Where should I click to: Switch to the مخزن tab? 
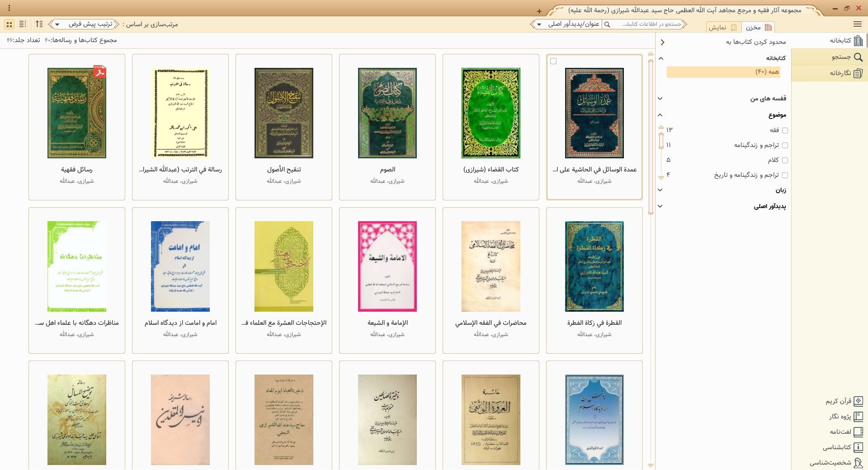tap(759, 27)
